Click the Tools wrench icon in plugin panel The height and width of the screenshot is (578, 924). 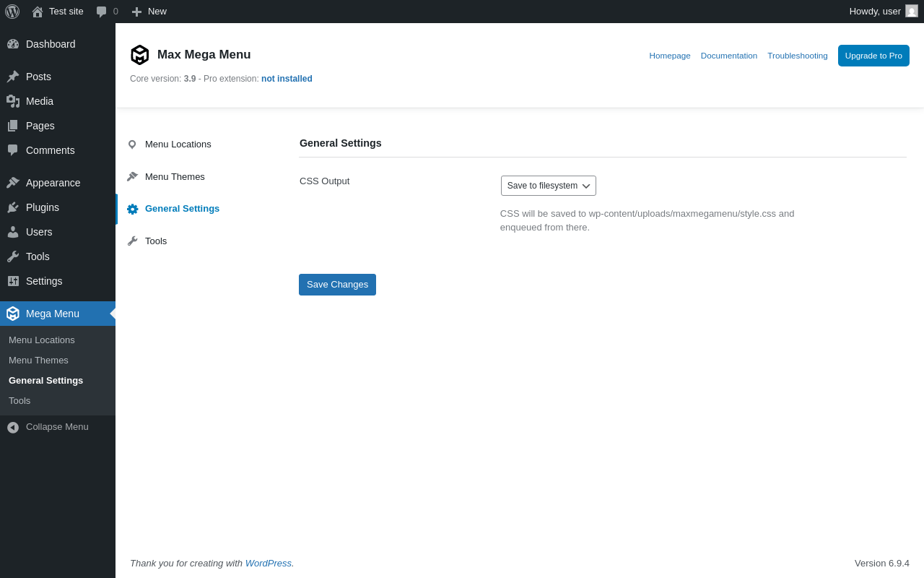coord(132,241)
